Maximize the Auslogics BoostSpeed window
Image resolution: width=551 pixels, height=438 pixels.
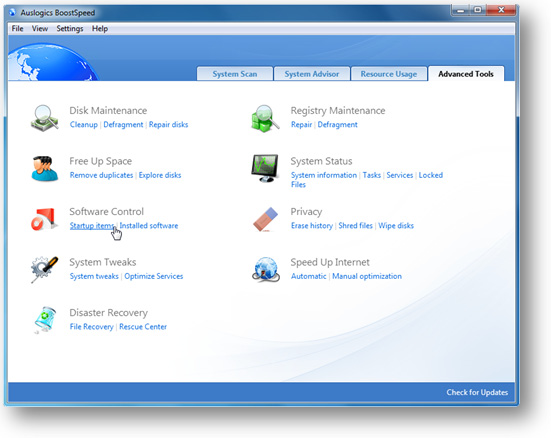pos(478,10)
